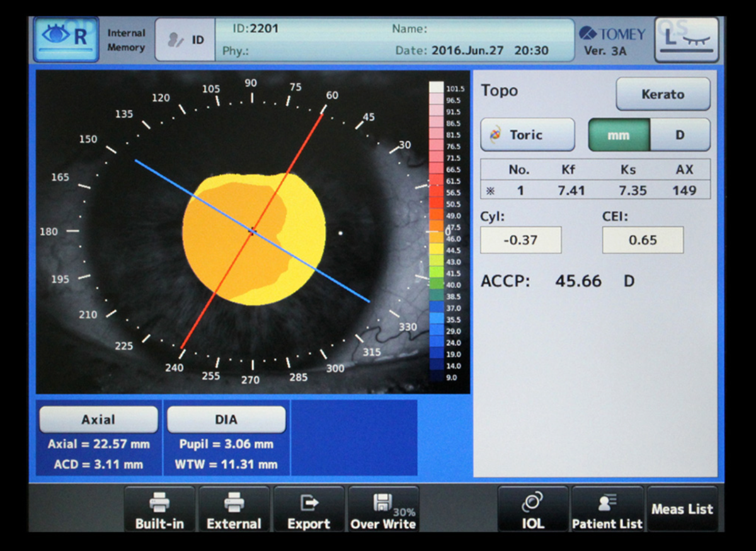Select measurement row number 1
Image resolution: width=756 pixels, height=551 pixels.
click(x=595, y=190)
